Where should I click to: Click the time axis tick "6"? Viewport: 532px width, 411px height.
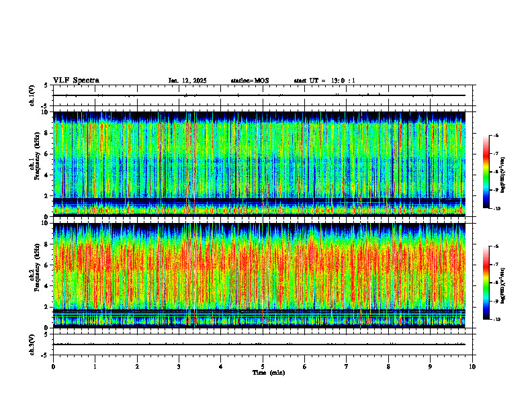pos(305,367)
